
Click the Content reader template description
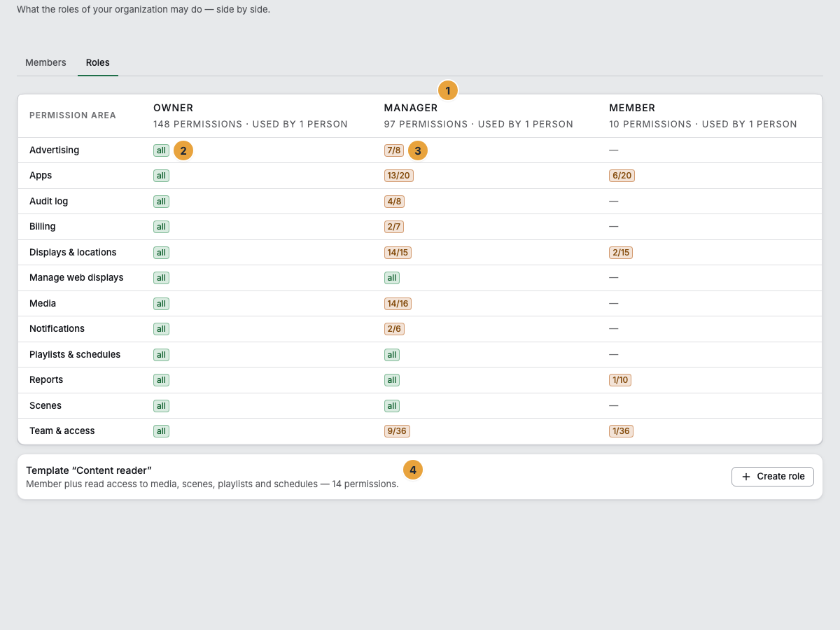pyautogui.click(x=212, y=484)
